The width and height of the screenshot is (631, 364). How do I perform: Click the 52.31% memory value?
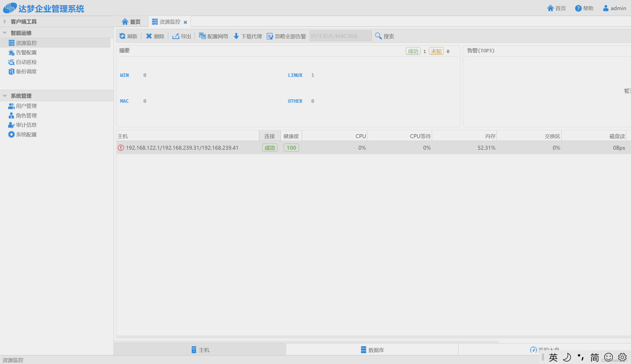(x=486, y=148)
